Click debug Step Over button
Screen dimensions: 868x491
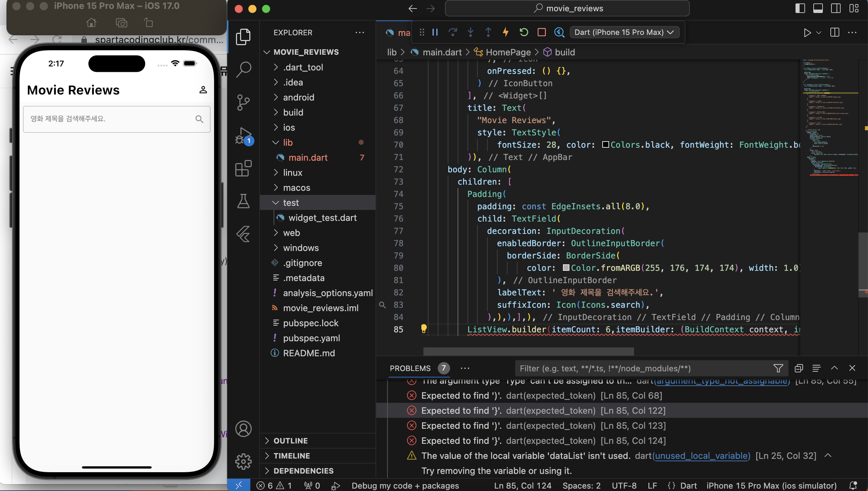pos(453,32)
